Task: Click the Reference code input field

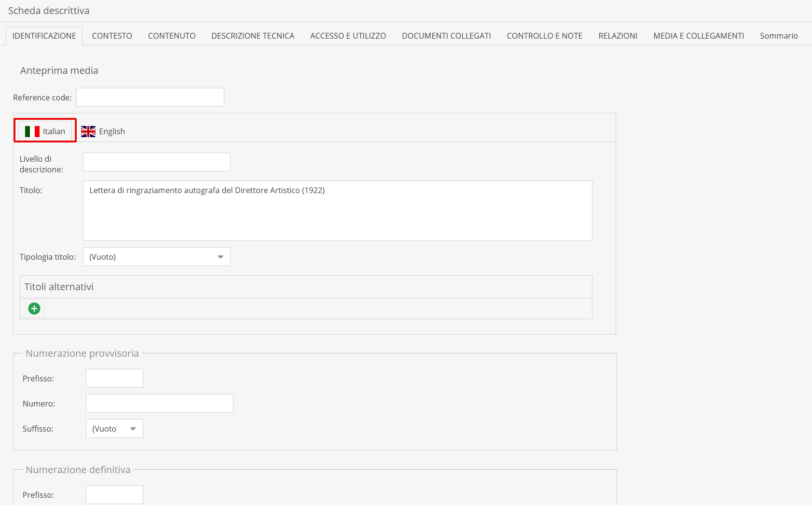Action: pyautogui.click(x=150, y=98)
